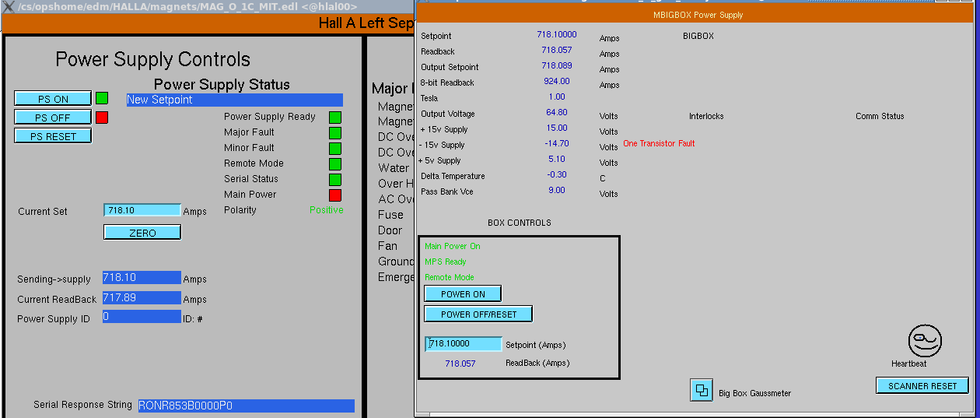Click the Output Voltage value 64.80
The image size is (980, 418).
pyautogui.click(x=557, y=112)
